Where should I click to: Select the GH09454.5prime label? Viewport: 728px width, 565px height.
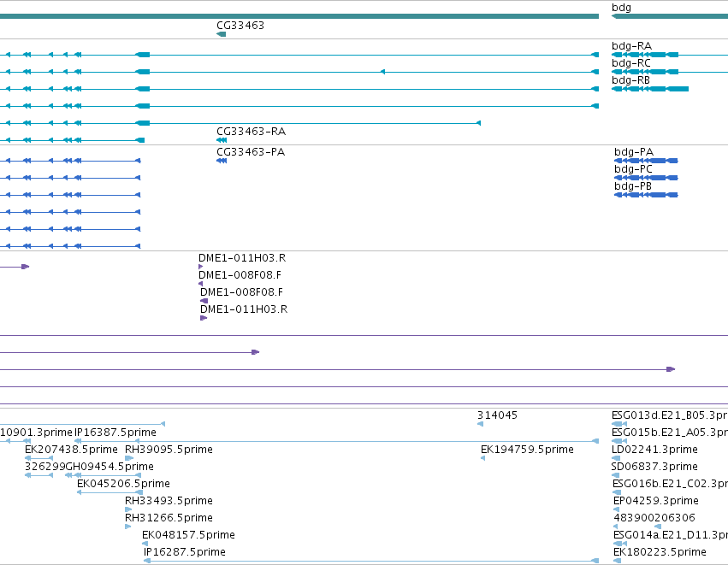click(109, 467)
